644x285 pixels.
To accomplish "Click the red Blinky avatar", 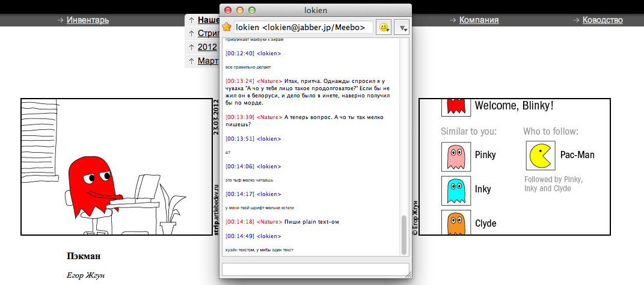I will pos(455,107).
